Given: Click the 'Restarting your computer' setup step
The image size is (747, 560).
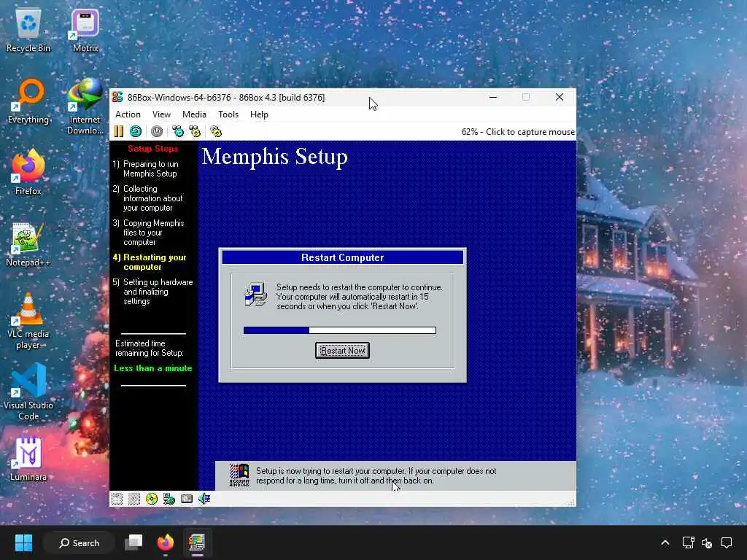Looking at the screenshot, I should (x=150, y=262).
